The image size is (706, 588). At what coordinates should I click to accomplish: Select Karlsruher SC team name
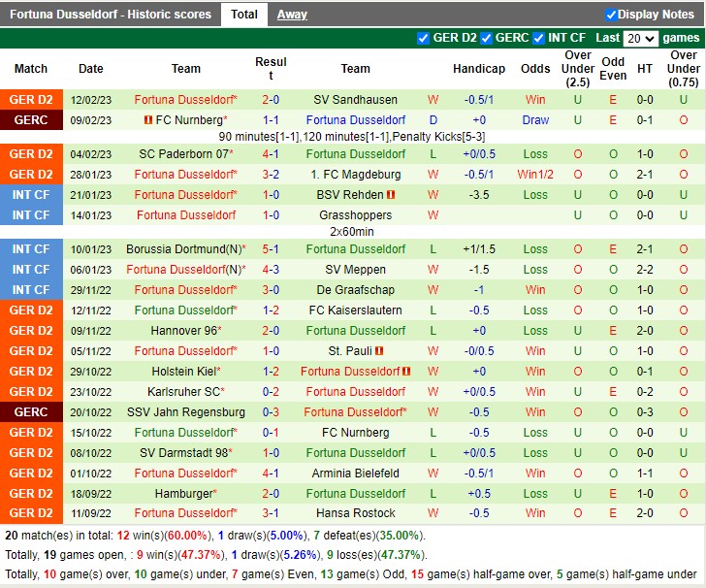coord(183,392)
